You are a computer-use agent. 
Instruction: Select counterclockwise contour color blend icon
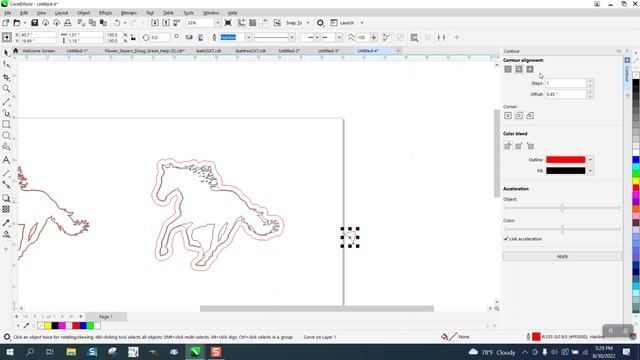click(x=530, y=146)
